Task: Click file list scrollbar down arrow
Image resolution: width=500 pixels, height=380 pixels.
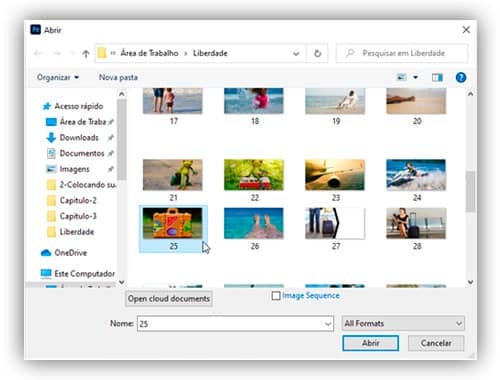Action: pos(470,282)
